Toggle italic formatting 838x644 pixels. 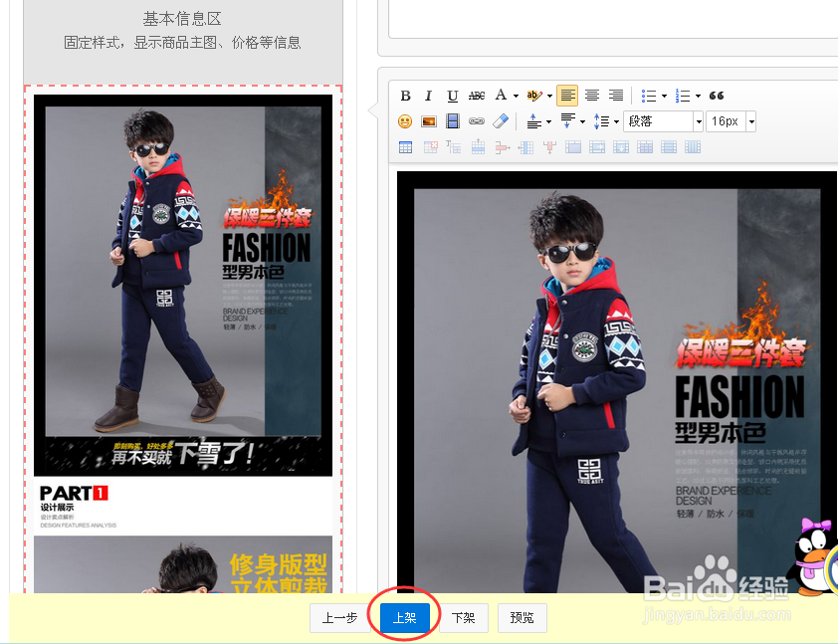tap(428, 96)
